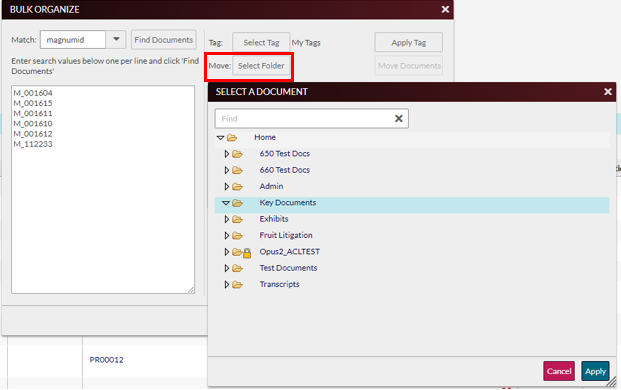Click the 660 Test Docs folder icon
The width and height of the screenshot is (621, 390).
point(237,170)
